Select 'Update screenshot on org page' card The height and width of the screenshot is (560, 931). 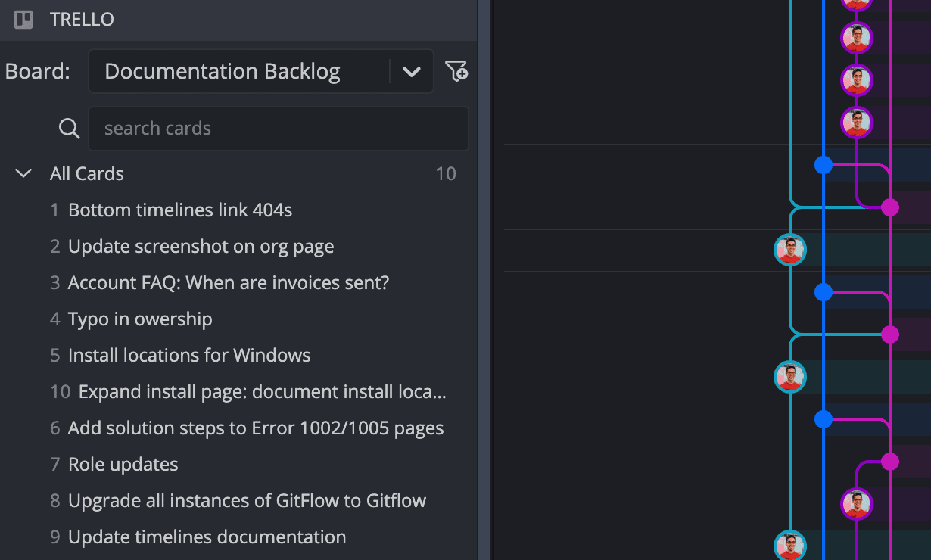tap(201, 247)
